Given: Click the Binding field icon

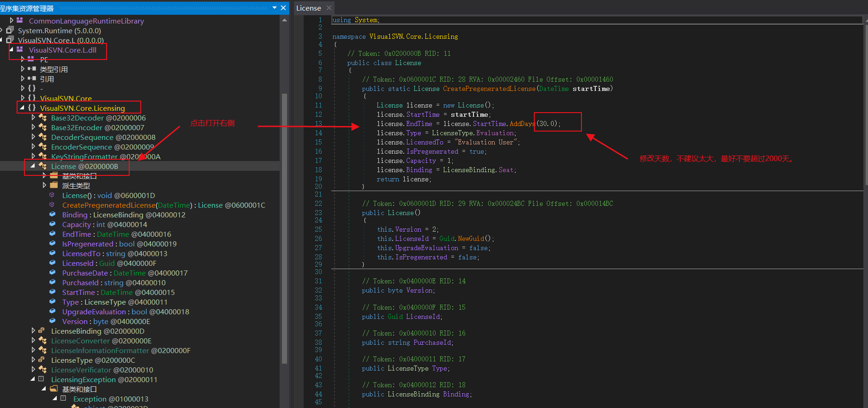Looking at the screenshot, I should point(53,215).
